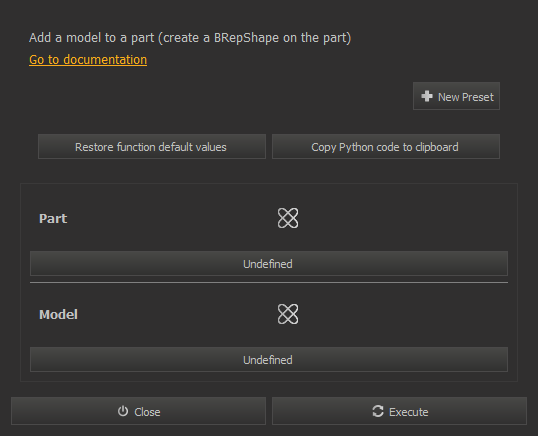
Task: Click the New Preset text label
Action: 466,97
